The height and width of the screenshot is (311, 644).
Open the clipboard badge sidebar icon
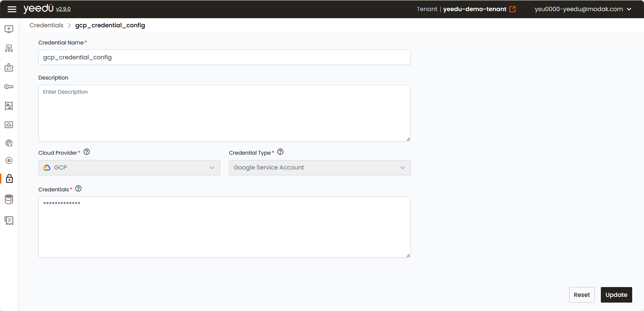click(x=9, y=67)
